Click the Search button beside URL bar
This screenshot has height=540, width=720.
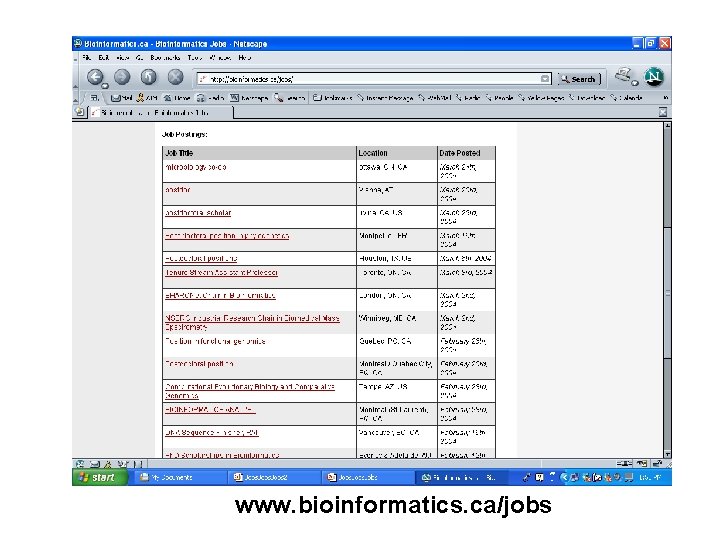[579, 79]
